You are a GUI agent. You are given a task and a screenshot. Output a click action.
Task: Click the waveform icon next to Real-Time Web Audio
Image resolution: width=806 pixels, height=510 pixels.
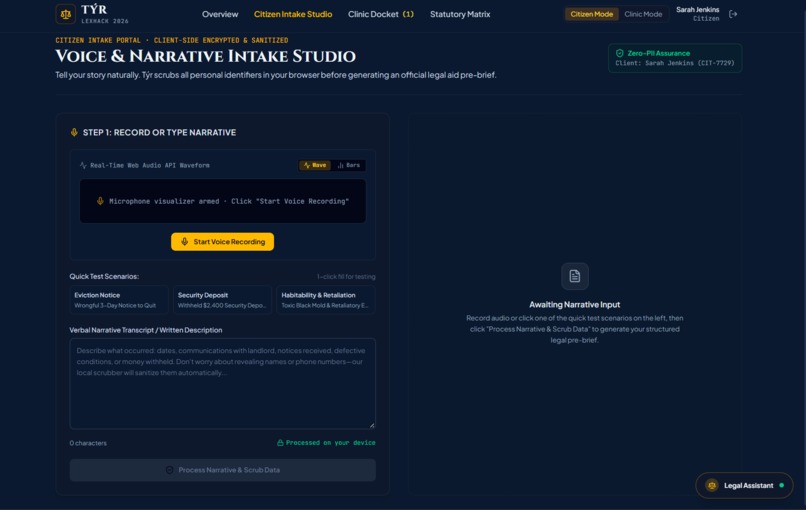[x=83, y=166]
